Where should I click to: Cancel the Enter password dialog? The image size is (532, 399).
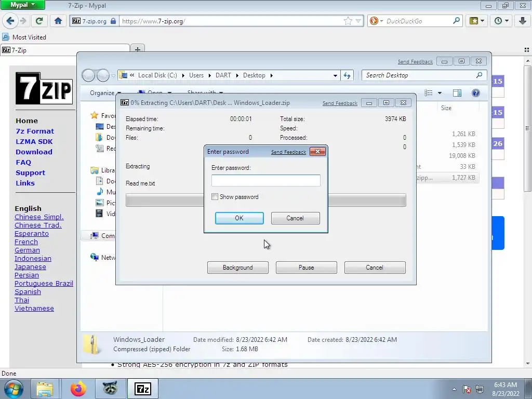(x=295, y=218)
